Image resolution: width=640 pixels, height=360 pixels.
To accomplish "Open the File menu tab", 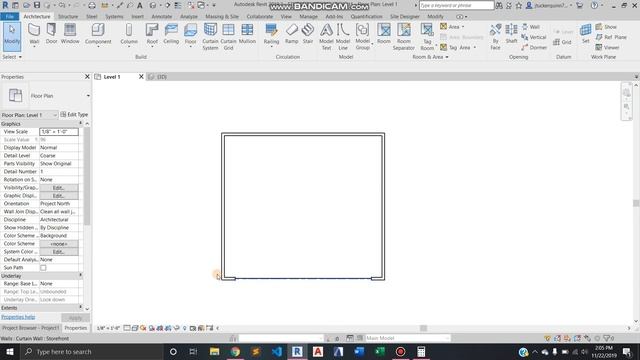I will (x=9, y=16).
